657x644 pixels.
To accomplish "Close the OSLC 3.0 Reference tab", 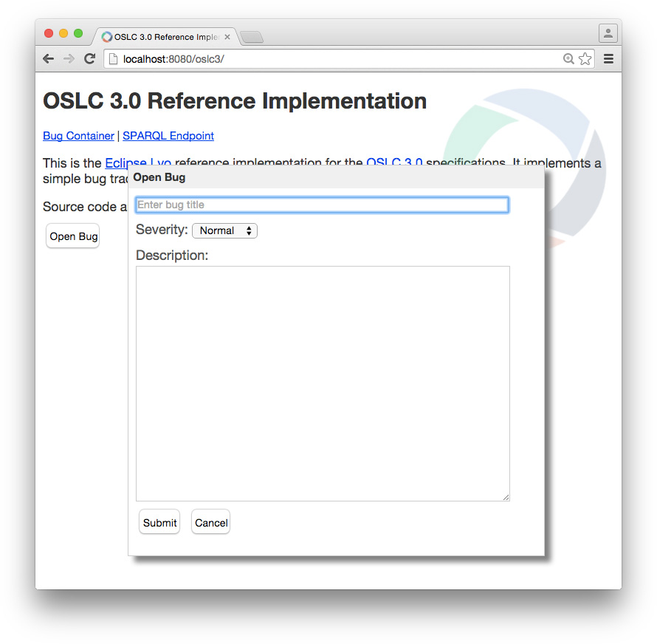I will coord(227,37).
